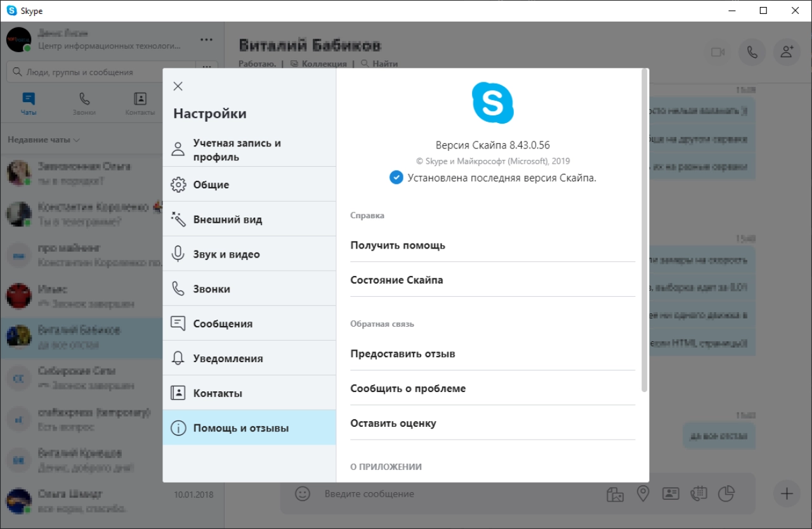Open chat with Ольга Шмидт
Viewport: 812px width, 529px height.
tap(112, 501)
